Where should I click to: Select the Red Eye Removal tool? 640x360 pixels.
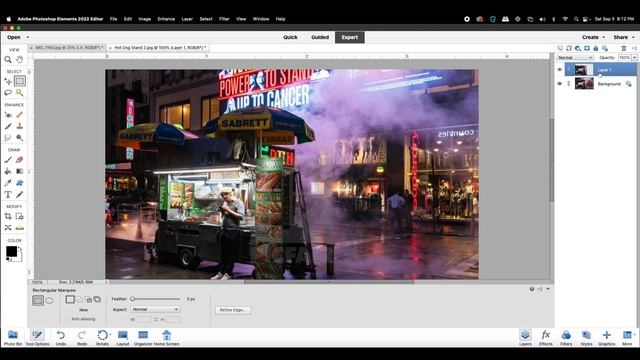tap(8, 115)
